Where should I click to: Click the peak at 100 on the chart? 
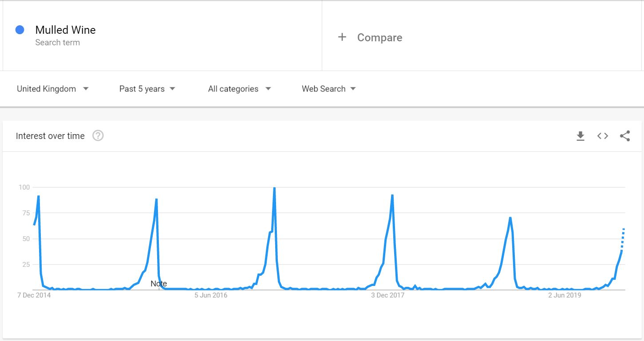(274, 188)
